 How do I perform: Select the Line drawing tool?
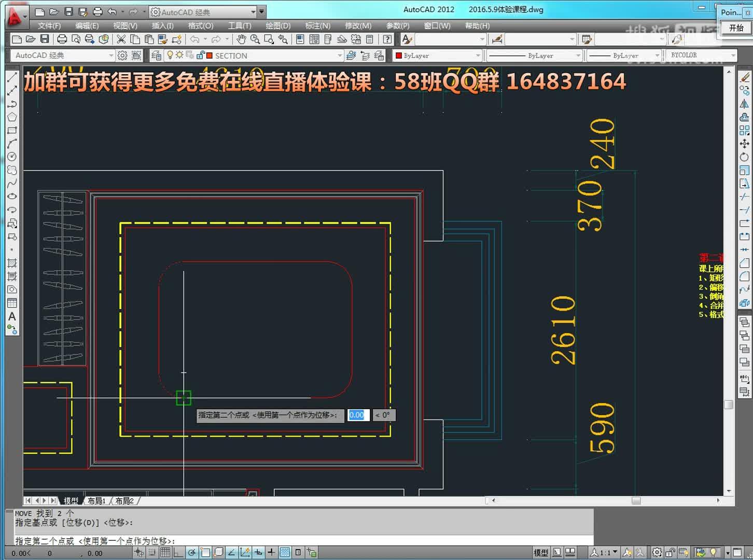point(12,77)
